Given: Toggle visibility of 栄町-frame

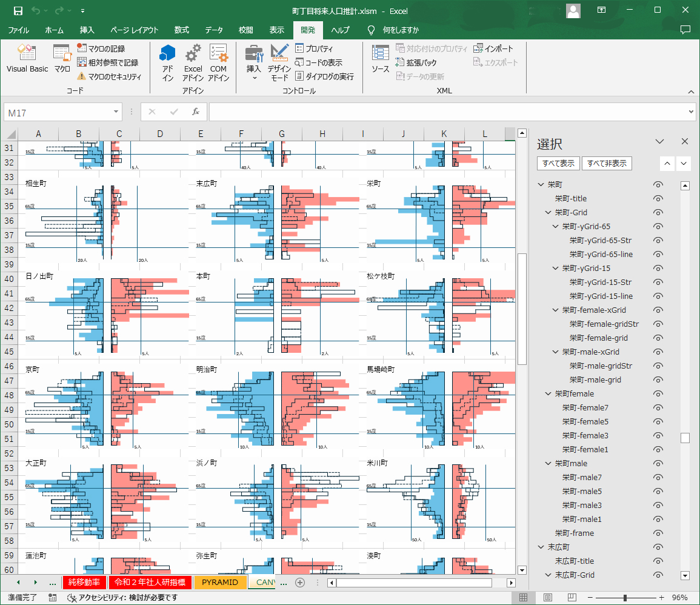Looking at the screenshot, I should (658, 533).
